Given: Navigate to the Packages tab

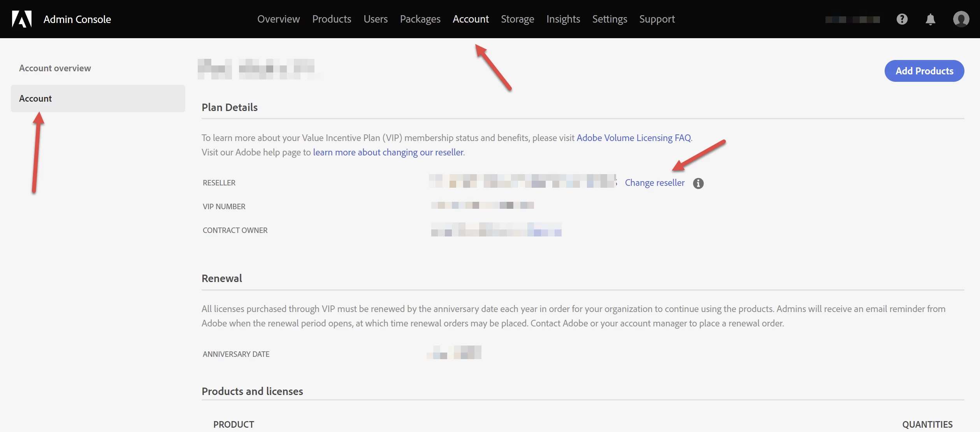Looking at the screenshot, I should click(420, 19).
